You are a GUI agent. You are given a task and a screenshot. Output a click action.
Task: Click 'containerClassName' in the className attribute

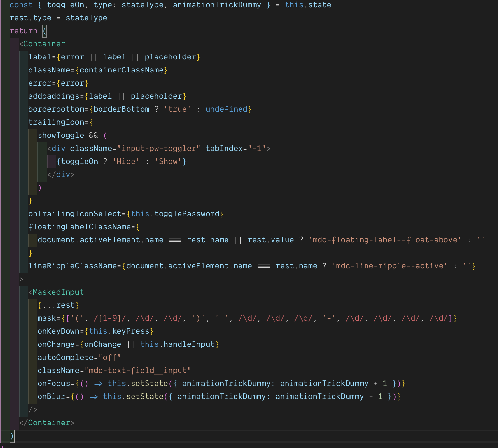[121, 70]
